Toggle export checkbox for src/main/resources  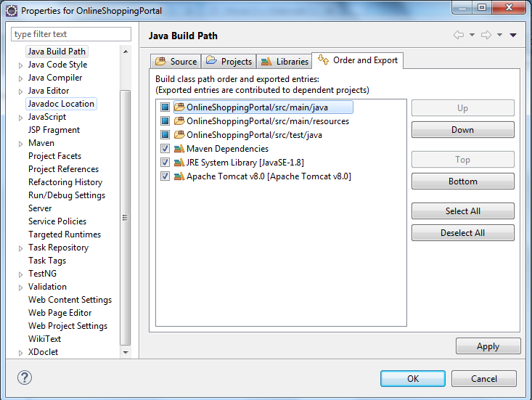pos(165,121)
